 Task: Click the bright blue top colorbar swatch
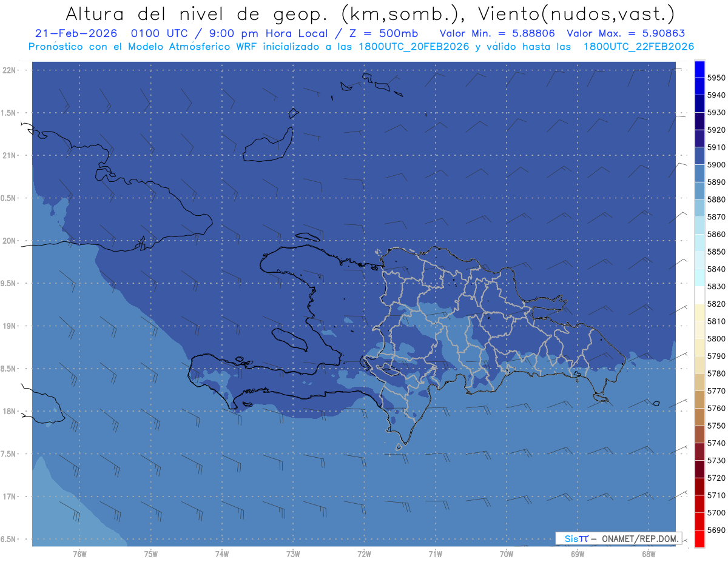click(699, 69)
